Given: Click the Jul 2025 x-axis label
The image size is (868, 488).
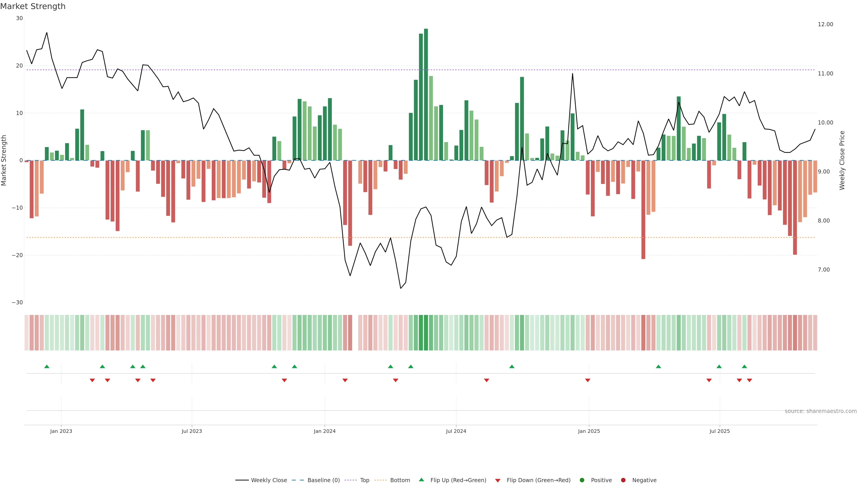Looking at the screenshot, I should coord(719,431).
